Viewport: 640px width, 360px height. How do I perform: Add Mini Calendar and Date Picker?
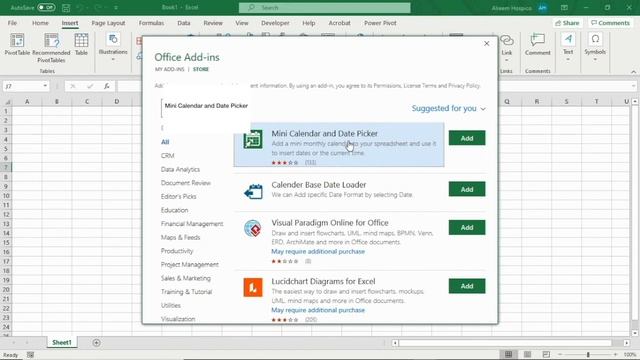click(x=467, y=138)
